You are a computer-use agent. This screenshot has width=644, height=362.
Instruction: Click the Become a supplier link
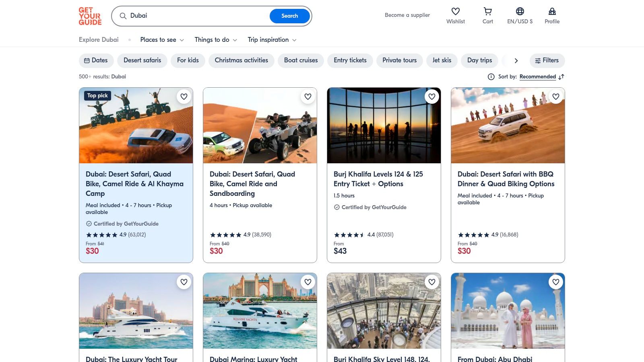[x=407, y=15]
